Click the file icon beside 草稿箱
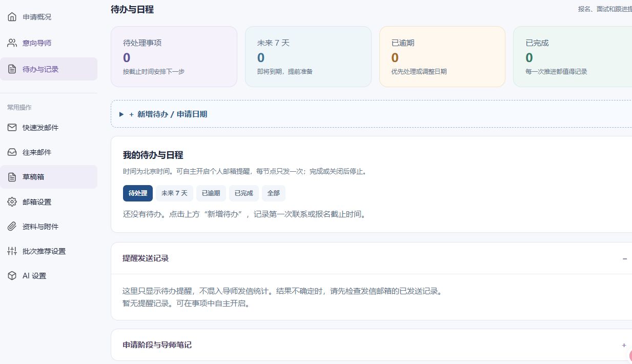The image size is (632, 364). [12, 177]
